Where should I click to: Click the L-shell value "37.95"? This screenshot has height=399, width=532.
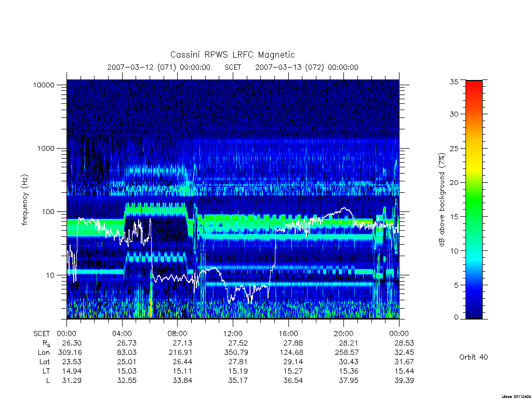point(349,381)
